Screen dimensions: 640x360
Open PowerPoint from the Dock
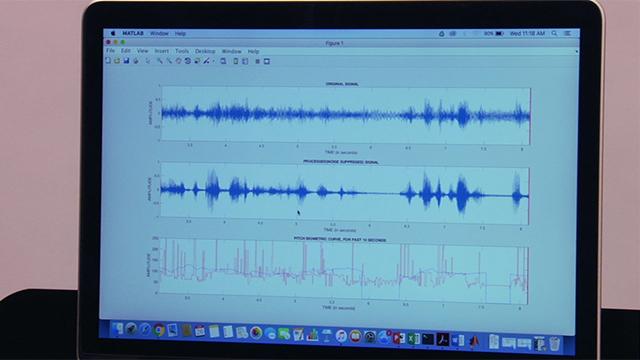pos(399,338)
